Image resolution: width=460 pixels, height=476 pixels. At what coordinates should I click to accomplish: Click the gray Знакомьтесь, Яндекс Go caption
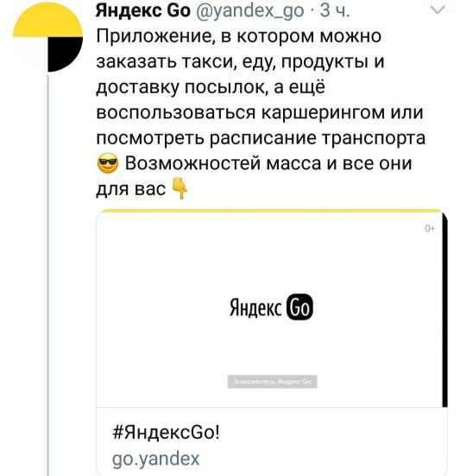point(273,382)
